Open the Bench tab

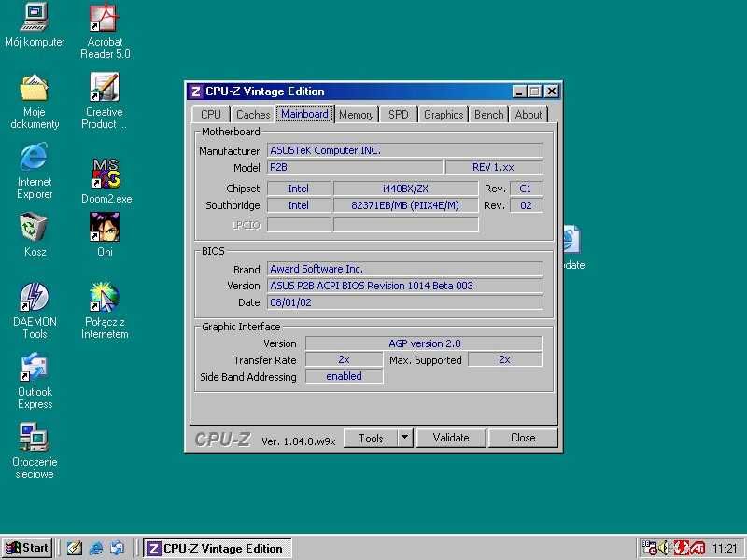488,115
